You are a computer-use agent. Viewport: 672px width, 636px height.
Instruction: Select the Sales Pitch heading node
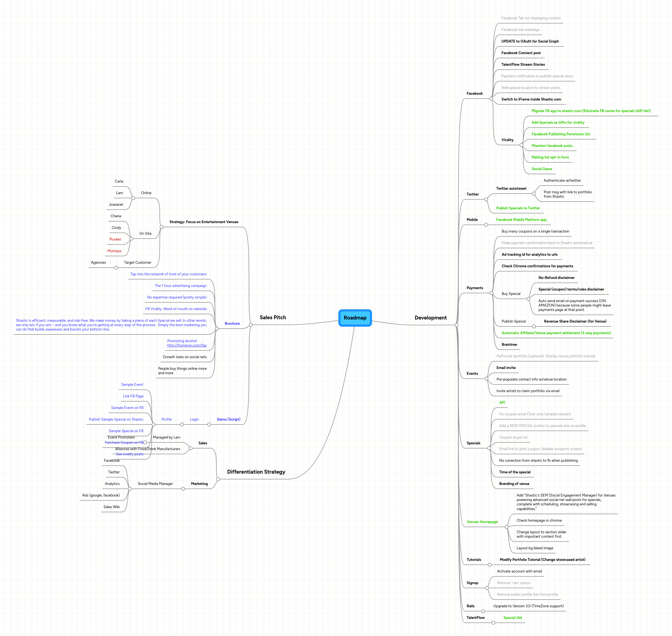273,317
